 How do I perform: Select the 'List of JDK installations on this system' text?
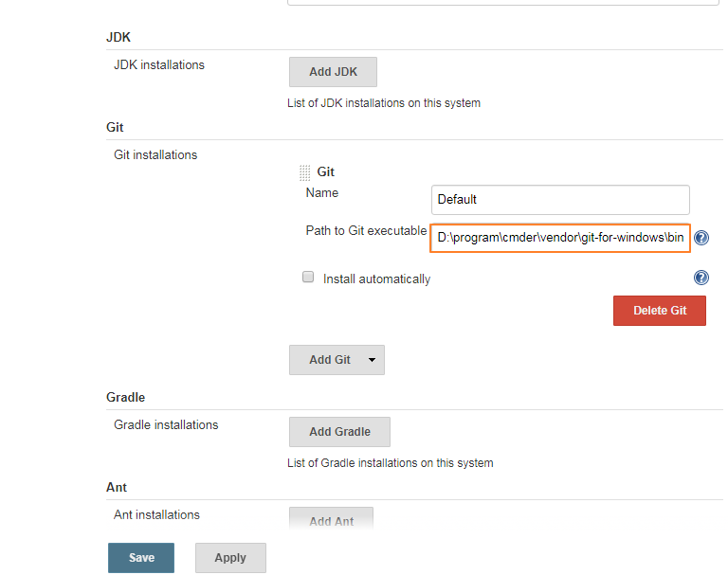pyautogui.click(x=384, y=103)
